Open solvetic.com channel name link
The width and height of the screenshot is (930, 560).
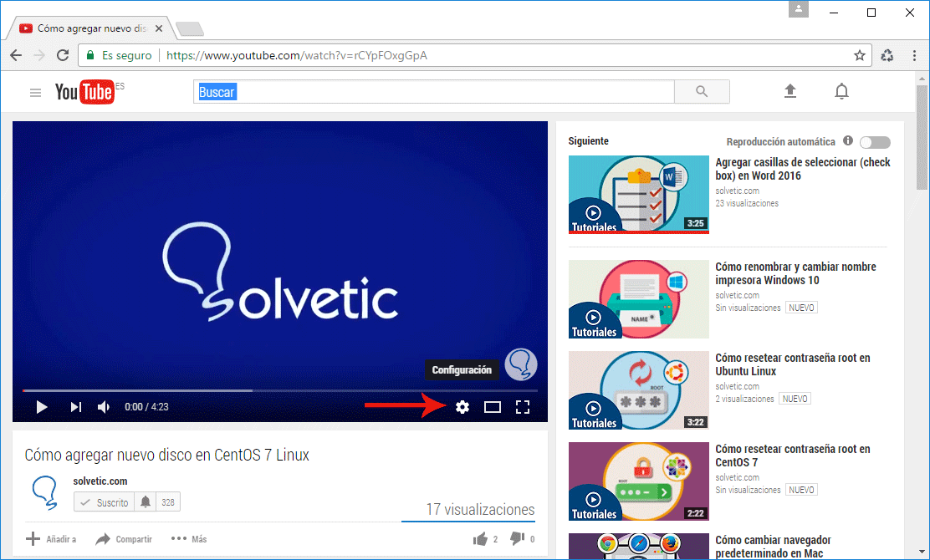[100, 481]
